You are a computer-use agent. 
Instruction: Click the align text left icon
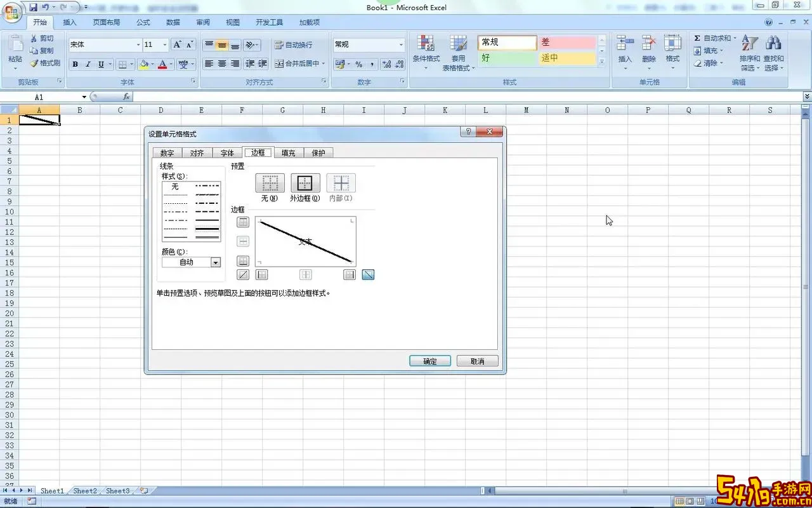[x=209, y=63]
